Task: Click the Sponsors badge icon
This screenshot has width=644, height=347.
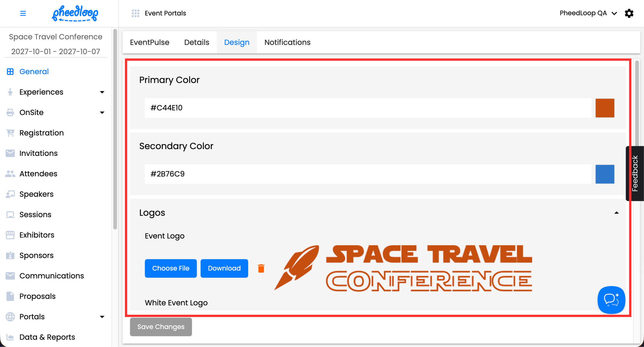Action: pyautogui.click(x=10, y=255)
